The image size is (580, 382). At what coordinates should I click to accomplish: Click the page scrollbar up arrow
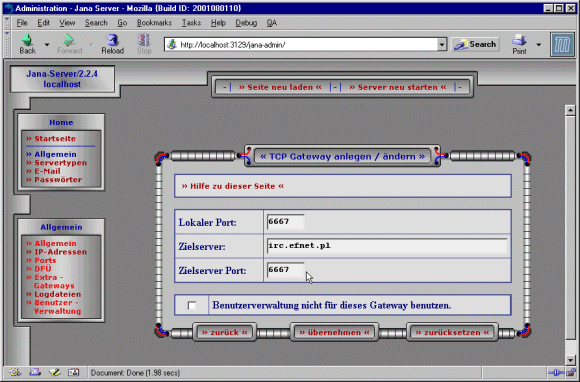point(570,110)
